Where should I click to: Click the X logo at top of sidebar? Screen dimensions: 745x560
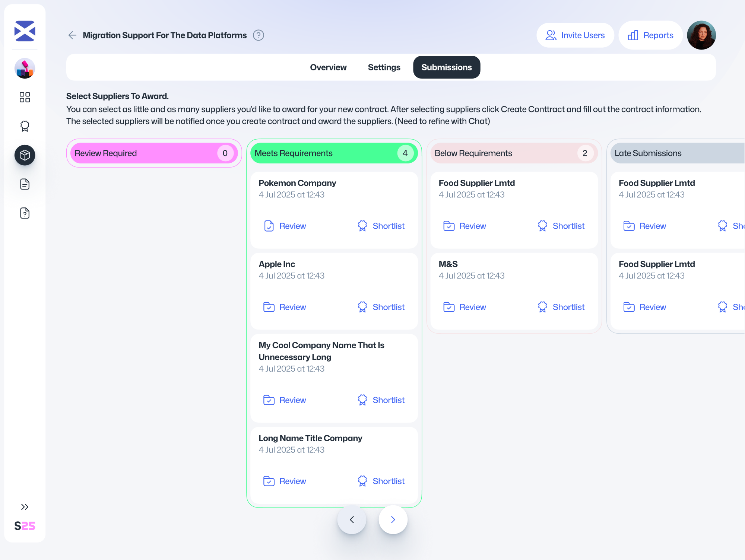(x=25, y=31)
